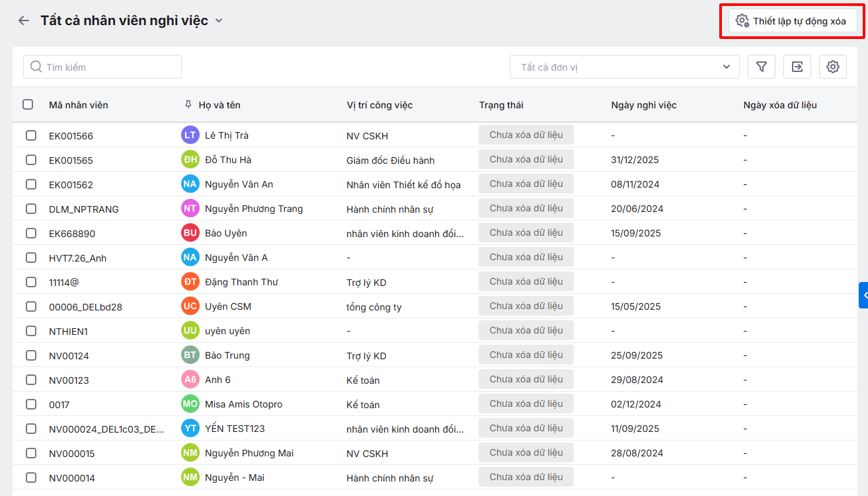This screenshot has height=496, width=868.
Task: Click the Trạng thái column header
Action: (x=501, y=105)
